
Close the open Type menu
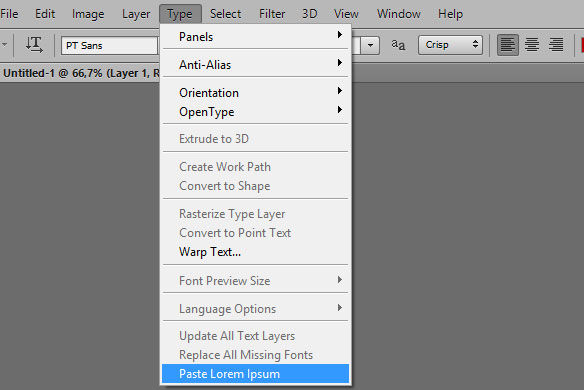pos(180,14)
